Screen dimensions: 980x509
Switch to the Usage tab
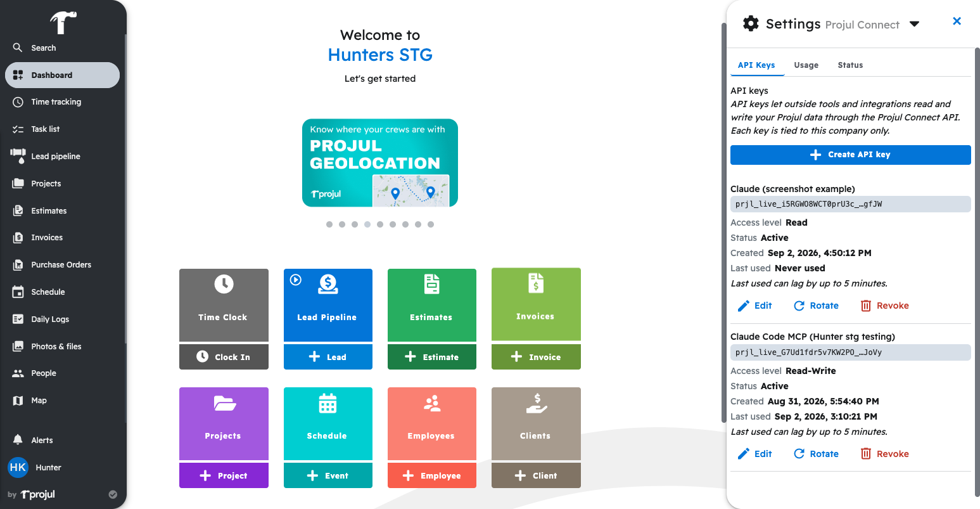pos(806,65)
